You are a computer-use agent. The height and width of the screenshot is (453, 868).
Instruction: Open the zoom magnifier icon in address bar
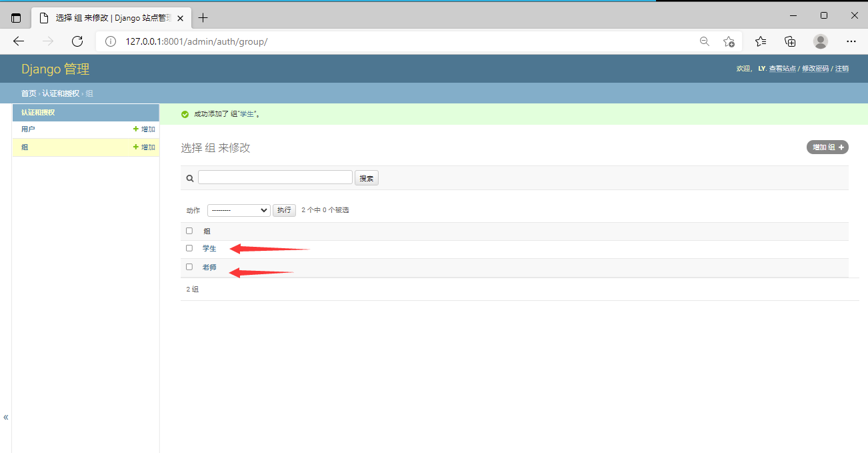coord(705,41)
